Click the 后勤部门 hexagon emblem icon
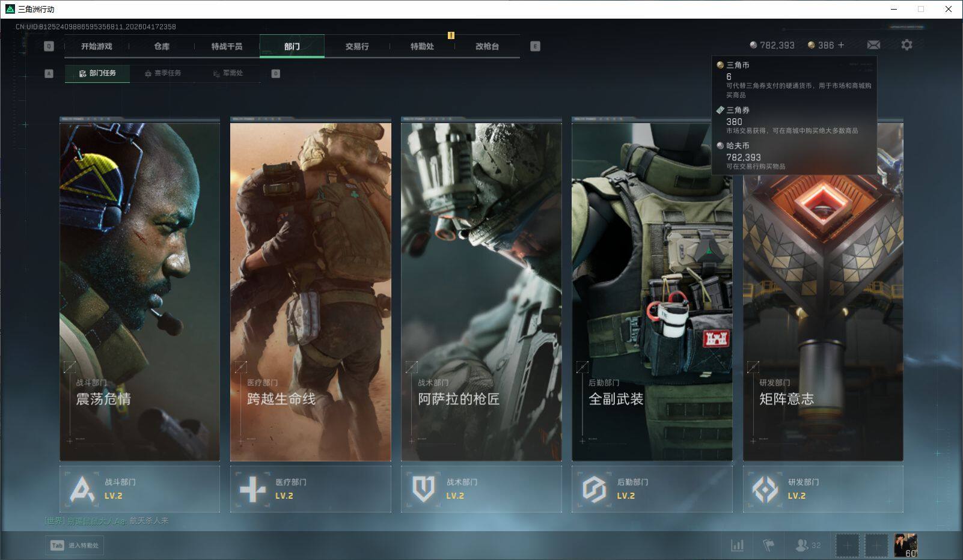Image resolution: width=963 pixels, height=560 pixels. click(x=594, y=489)
